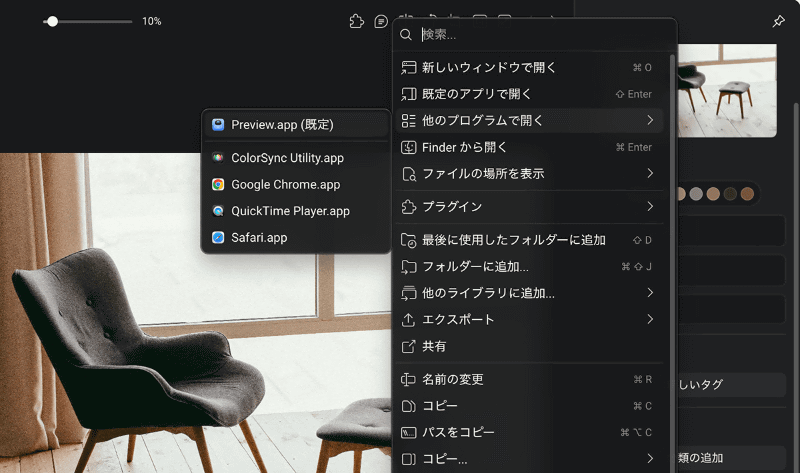Open with Preview.app (既定)
Screen dimensions: 800x473
click(296, 125)
